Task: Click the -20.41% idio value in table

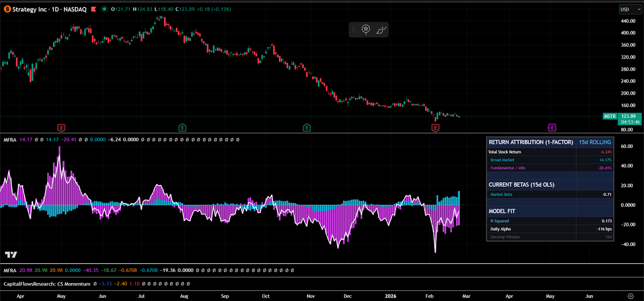Action: (604, 168)
